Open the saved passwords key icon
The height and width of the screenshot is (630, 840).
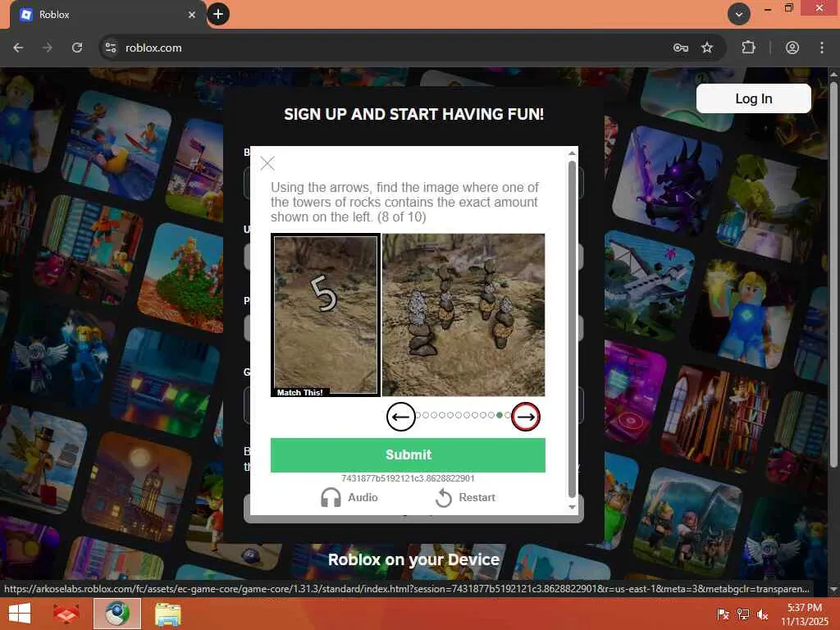[680, 48]
